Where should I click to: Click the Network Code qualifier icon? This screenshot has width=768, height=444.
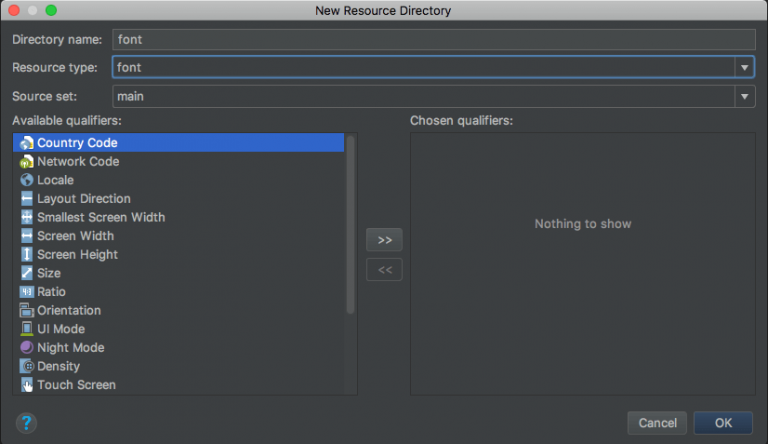coord(26,161)
